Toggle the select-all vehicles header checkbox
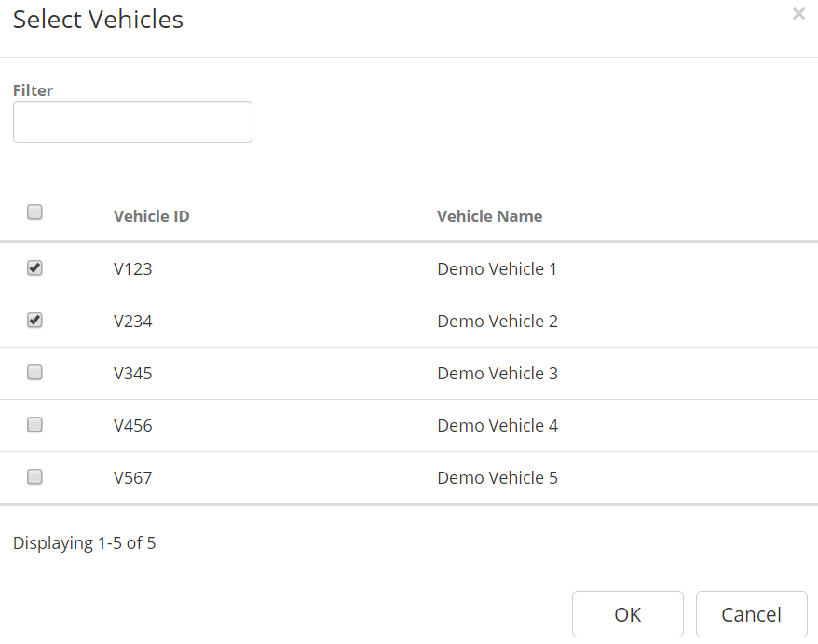The width and height of the screenshot is (818, 644). coord(34,212)
